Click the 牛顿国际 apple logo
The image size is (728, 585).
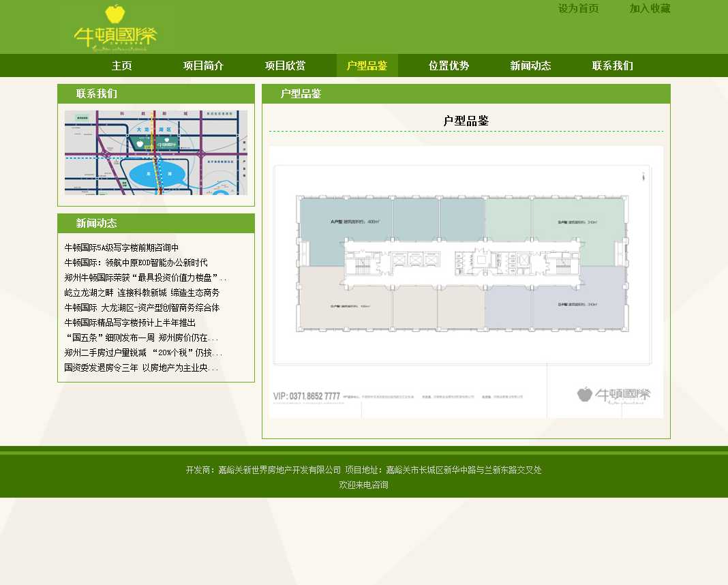point(116,27)
